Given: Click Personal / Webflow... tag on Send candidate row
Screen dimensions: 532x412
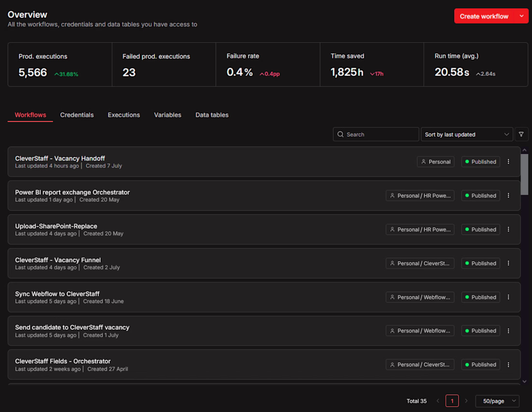Looking at the screenshot, I should pos(420,331).
